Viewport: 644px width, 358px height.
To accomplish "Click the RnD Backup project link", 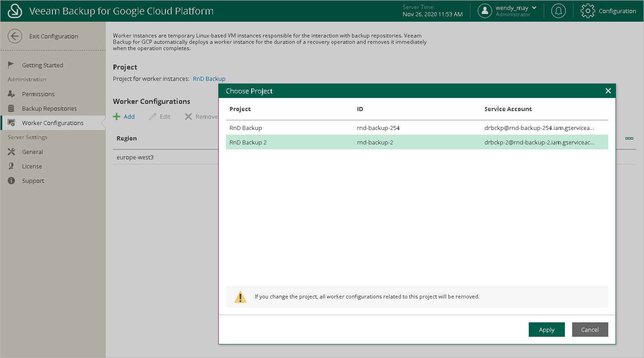I will (209, 79).
